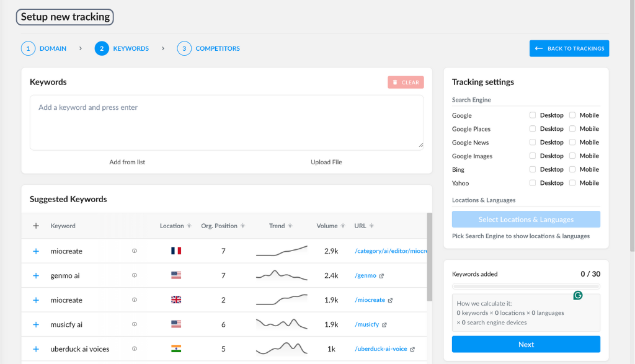Click the Keyword column header
635x364 pixels.
(x=63, y=226)
